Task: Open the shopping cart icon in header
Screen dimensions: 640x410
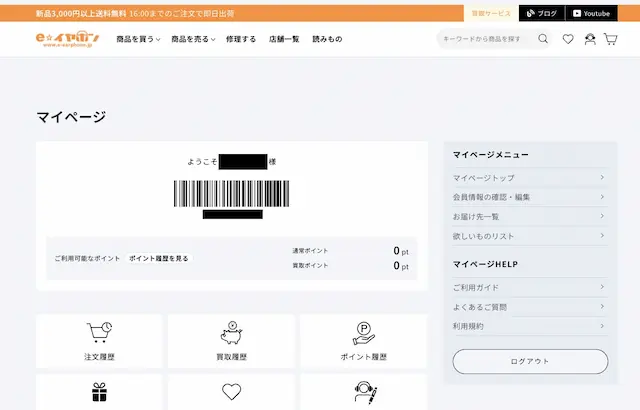Action: coord(611,39)
